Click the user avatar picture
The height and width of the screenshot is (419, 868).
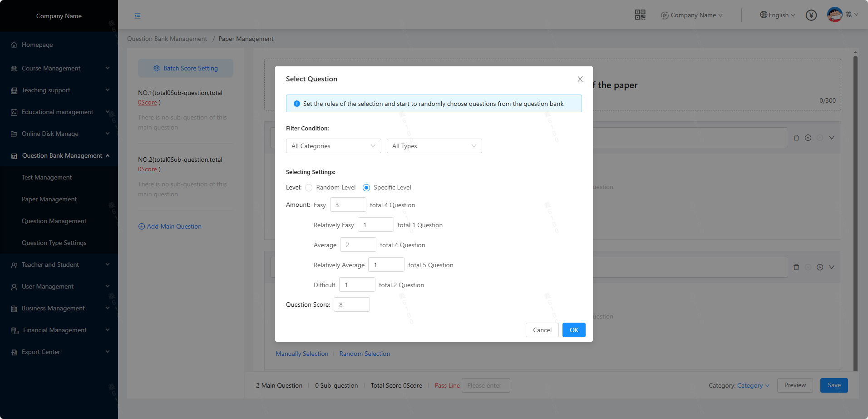click(834, 15)
